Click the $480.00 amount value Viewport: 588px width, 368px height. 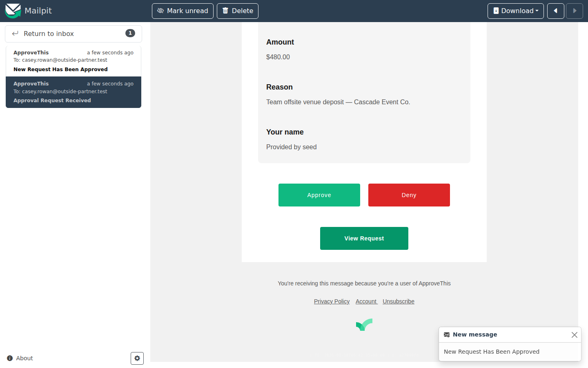coord(278,57)
